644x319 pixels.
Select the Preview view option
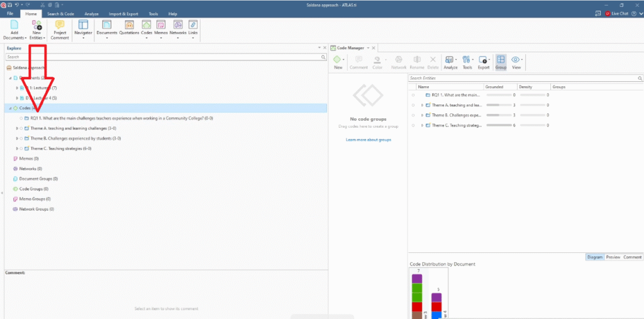tap(613, 257)
